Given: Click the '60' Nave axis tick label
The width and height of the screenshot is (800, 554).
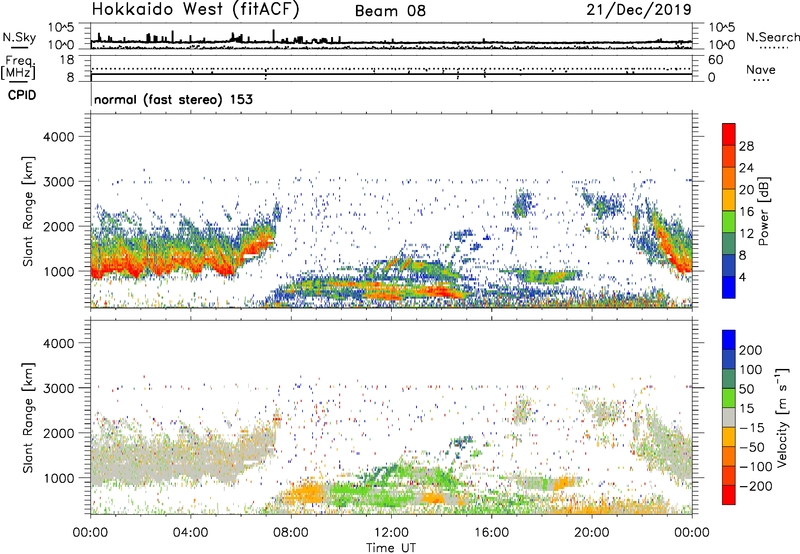Looking at the screenshot, I should (715, 60).
